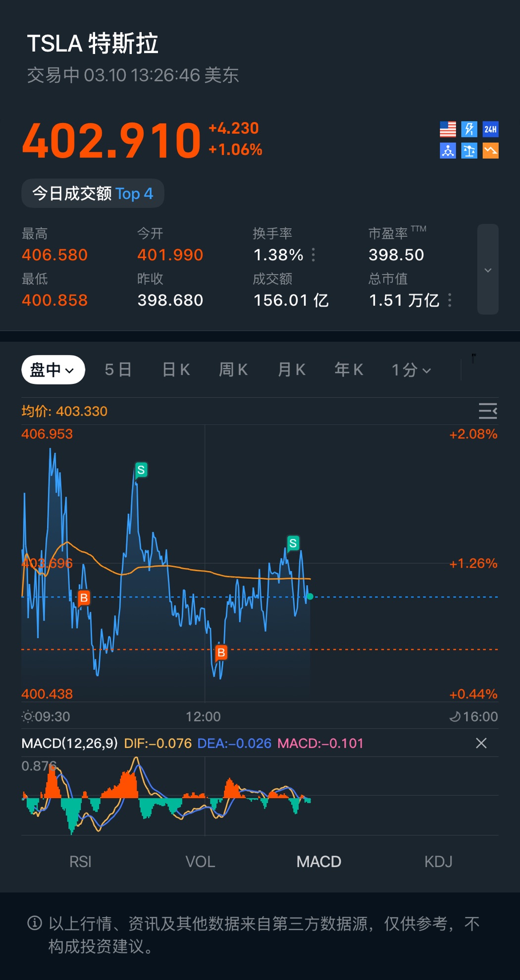
Task: Tap the 昨收 398.680 value
Action: tap(170, 300)
